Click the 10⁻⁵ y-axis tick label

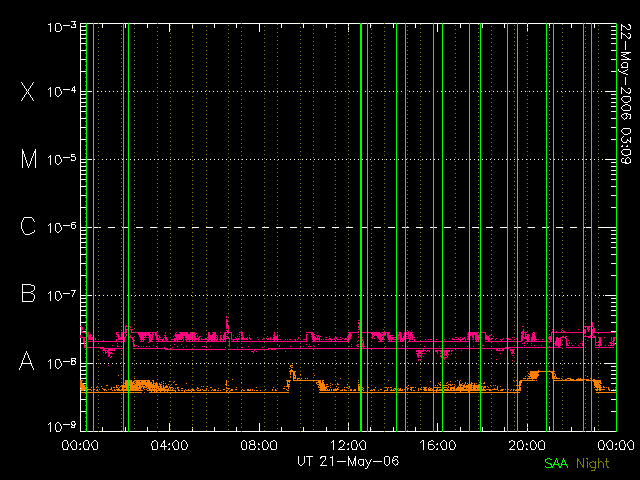(62, 159)
